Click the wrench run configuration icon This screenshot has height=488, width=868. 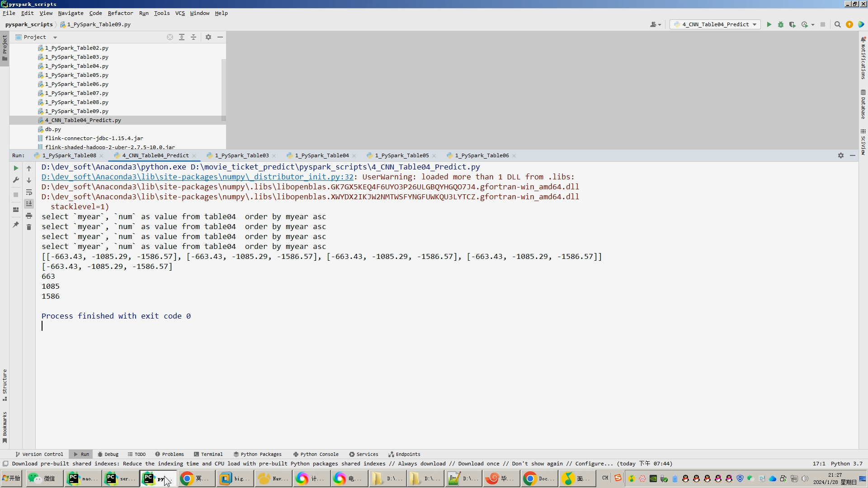(x=16, y=180)
